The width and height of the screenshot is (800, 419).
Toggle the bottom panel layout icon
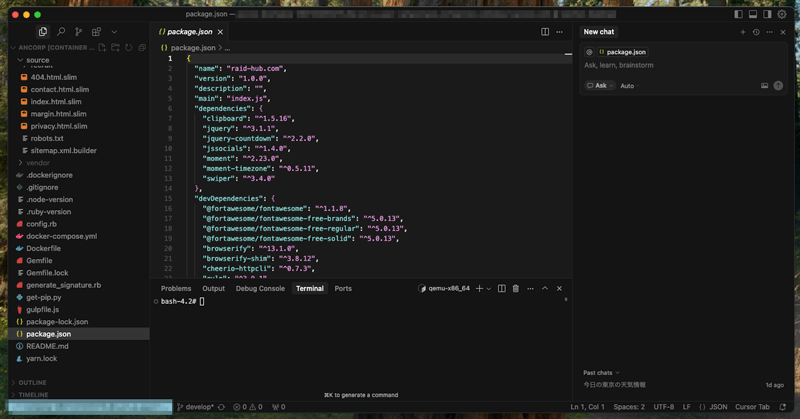[753, 14]
